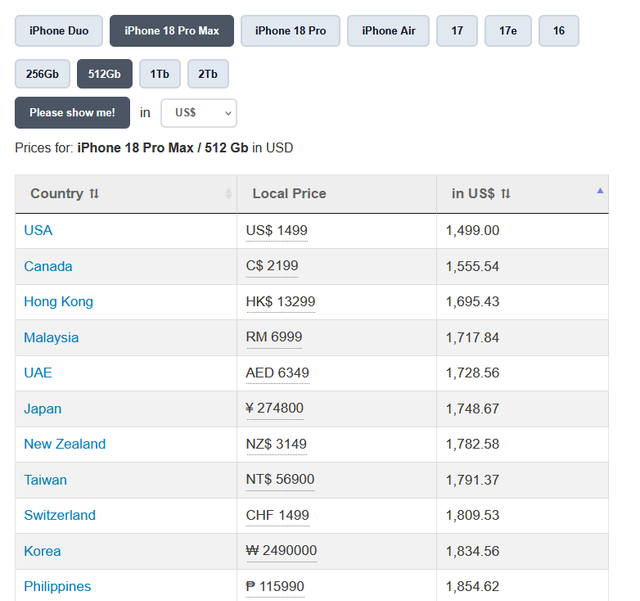Viewport: 640px width, 601px height.
Task: Pick the 17 model button
Action: click(x=457, y=31)
